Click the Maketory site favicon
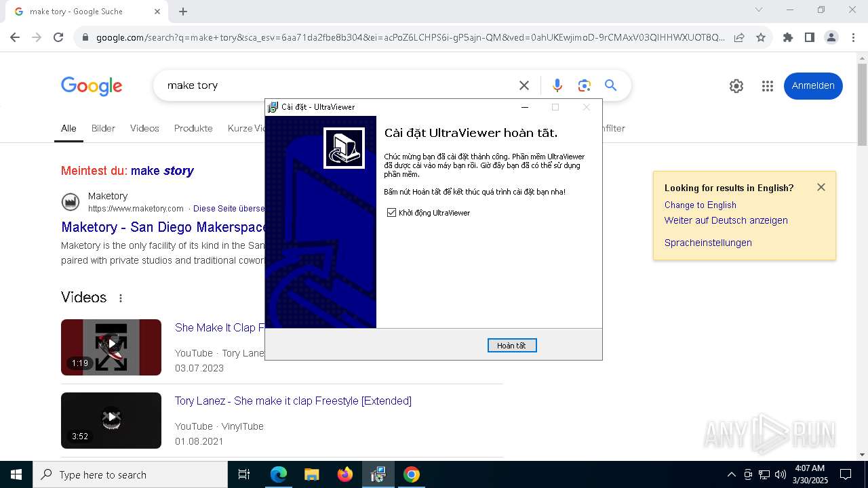 pyautogui.click(x=71, y=202)
